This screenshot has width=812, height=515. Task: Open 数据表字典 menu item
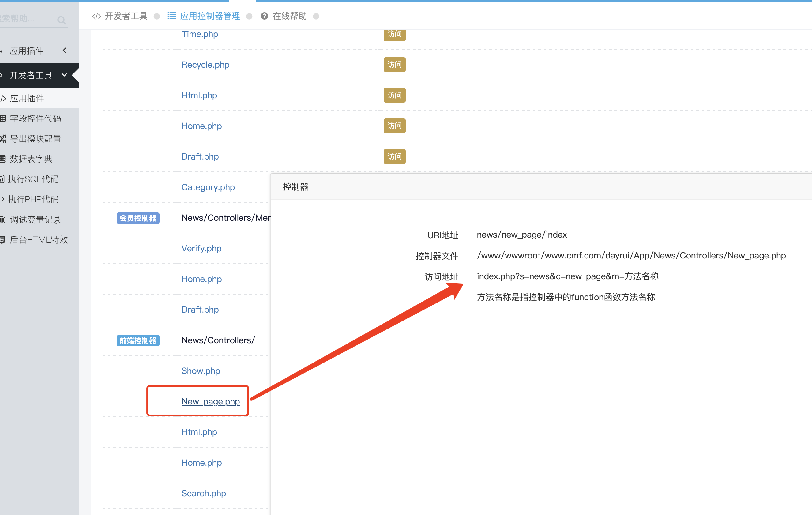point(31,159)
